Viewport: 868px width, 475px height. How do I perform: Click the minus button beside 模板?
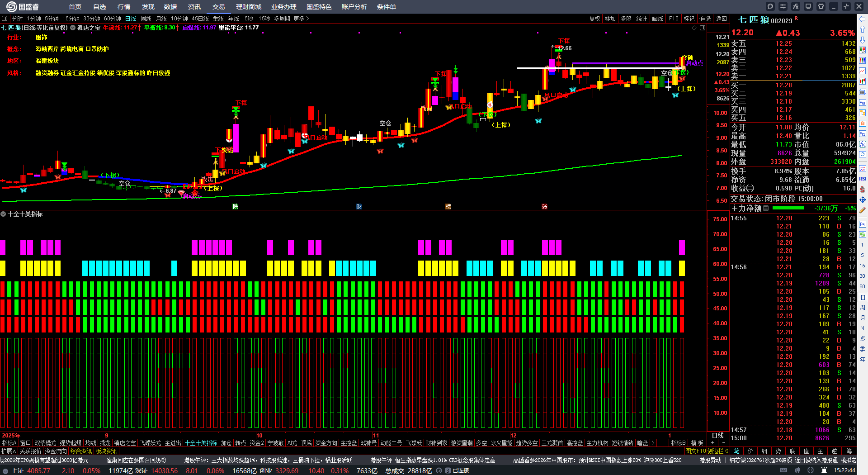coord(723,443)
